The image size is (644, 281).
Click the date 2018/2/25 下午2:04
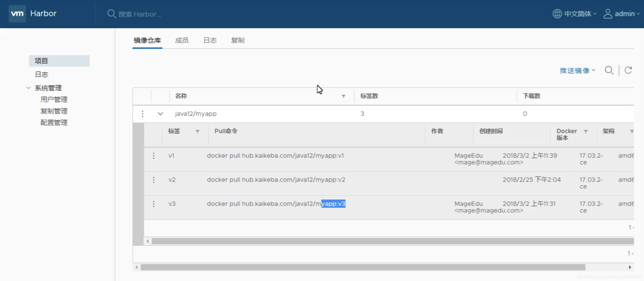531,180
